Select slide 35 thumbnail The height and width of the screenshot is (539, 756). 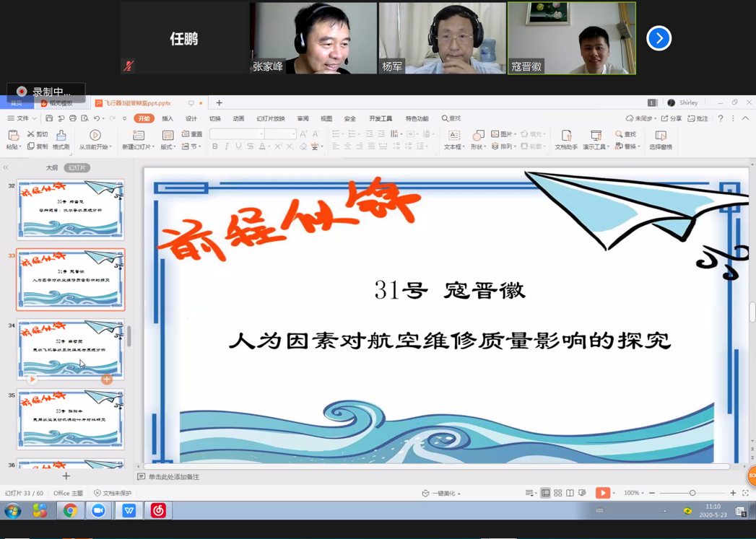[x=70, y=419]
